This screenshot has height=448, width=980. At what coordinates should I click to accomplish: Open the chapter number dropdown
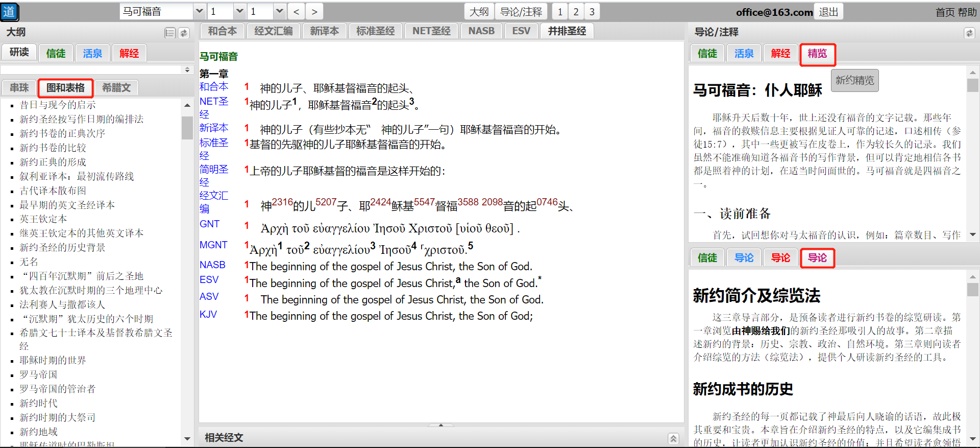(240, 11)
